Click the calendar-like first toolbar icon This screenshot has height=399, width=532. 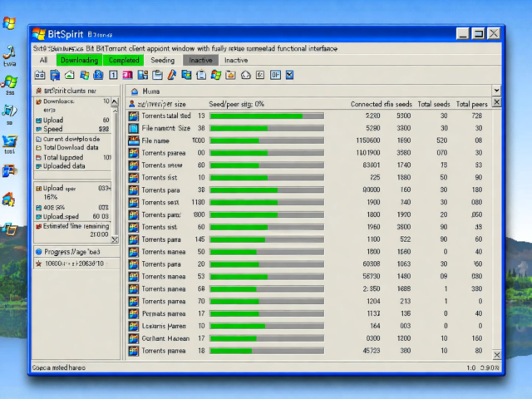click(x=40, y=75)
